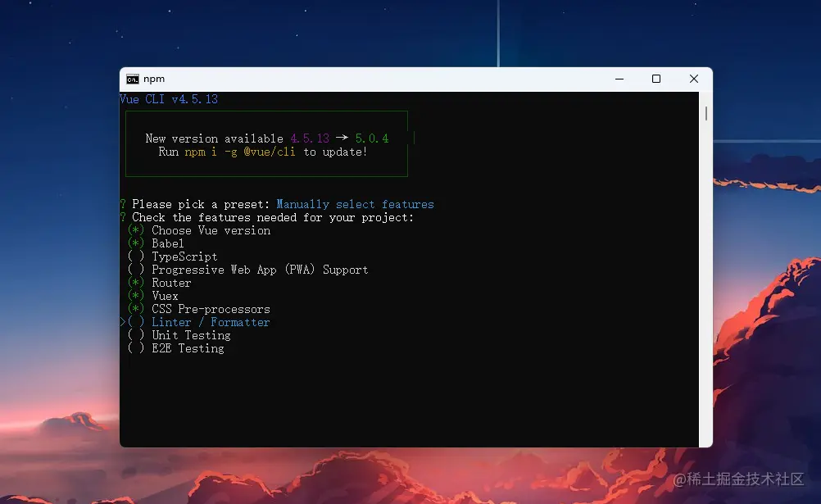Select the 'Babel' option label
The height and width of the screenshot is (504, 821).
tap(167, 243)
